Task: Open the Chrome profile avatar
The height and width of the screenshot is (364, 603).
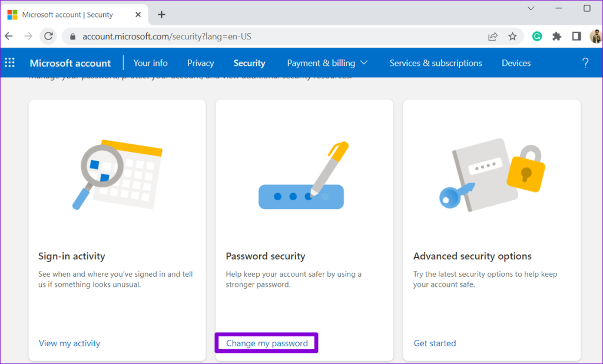Action: coord(596,37)
